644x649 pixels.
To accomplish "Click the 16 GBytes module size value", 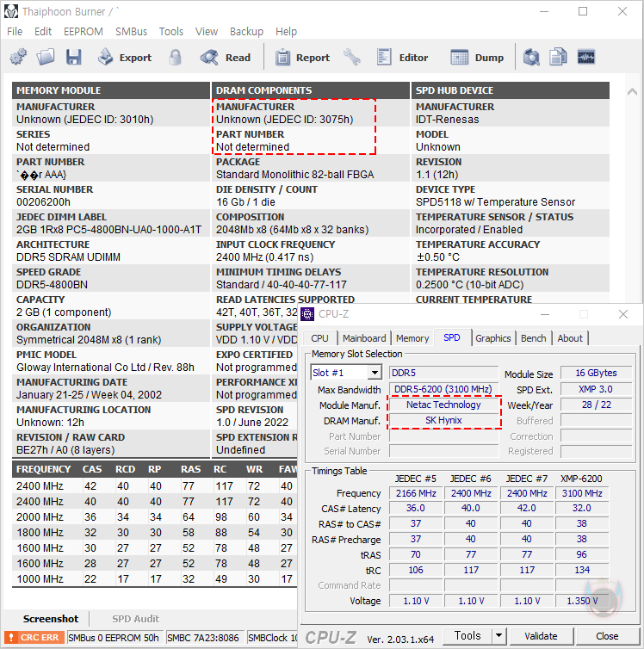I will click(596, 373).
